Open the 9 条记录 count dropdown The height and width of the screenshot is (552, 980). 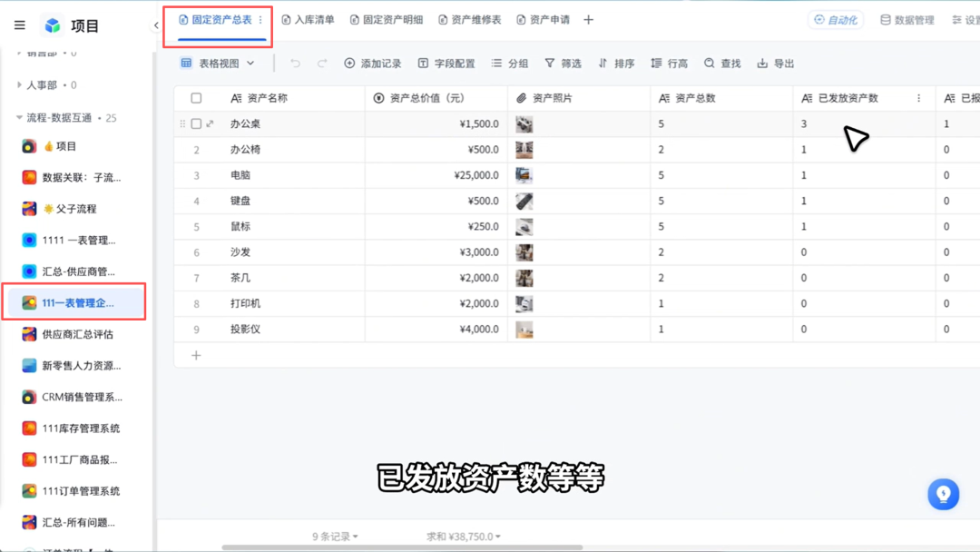[335, 537]
